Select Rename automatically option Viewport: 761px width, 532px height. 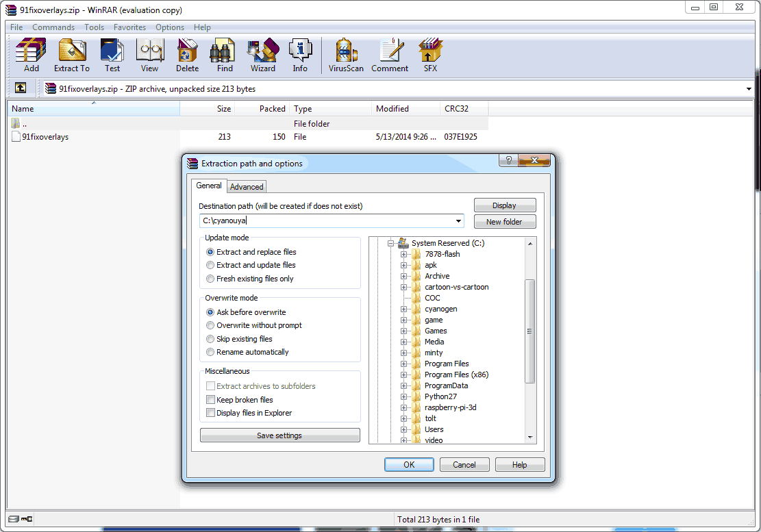point(210,352)
